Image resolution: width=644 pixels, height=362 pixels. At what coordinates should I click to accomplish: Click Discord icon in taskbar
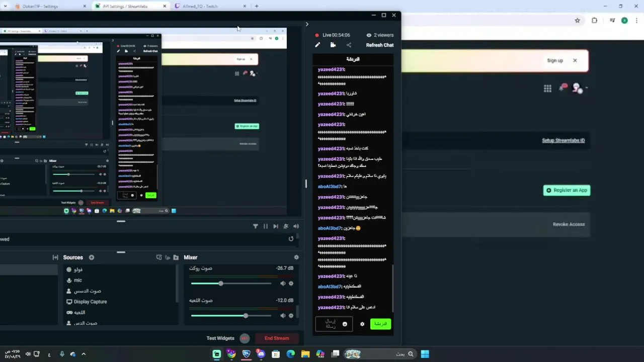[x=261, y=354]
